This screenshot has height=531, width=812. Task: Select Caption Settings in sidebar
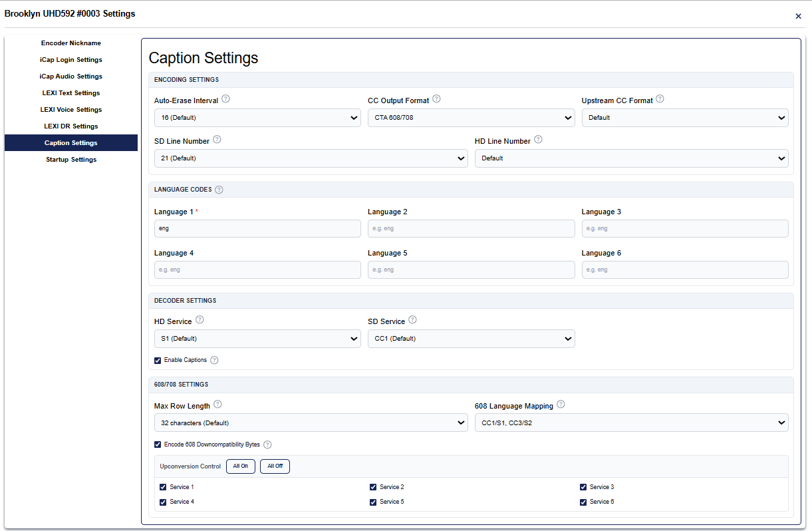pyautogui.click(x=71, y=143)
